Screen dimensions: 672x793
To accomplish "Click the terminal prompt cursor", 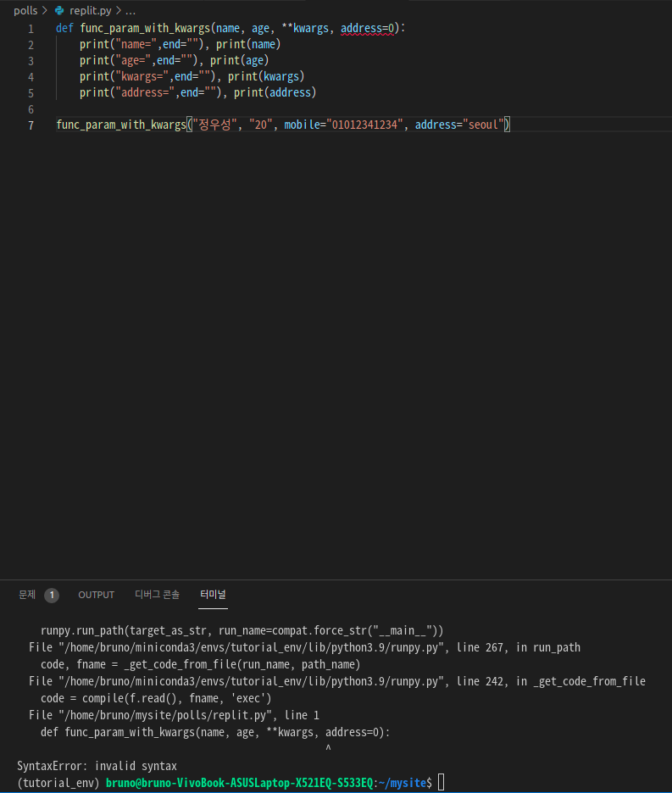I will 442,782.
